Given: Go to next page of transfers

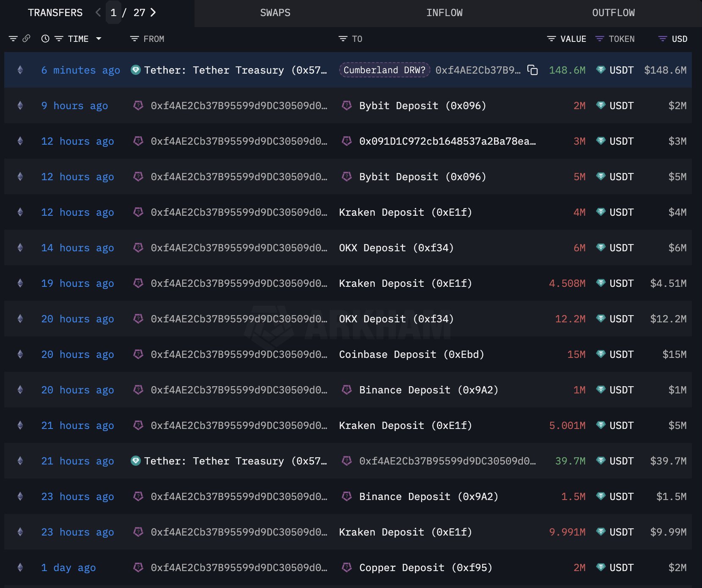Looking at the screenshot, I should [153, 13].
